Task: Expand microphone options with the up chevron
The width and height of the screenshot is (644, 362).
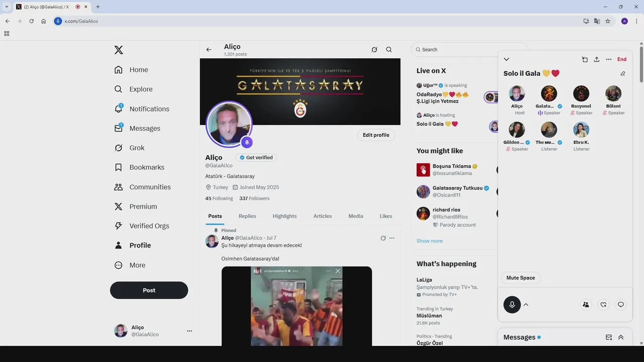Action: pyautogui.click(x=526, y=305)
